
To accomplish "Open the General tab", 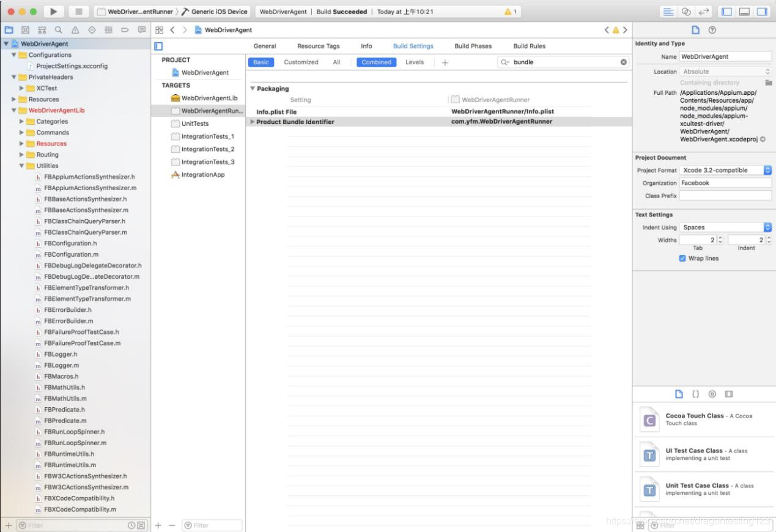I will [265, 46].
